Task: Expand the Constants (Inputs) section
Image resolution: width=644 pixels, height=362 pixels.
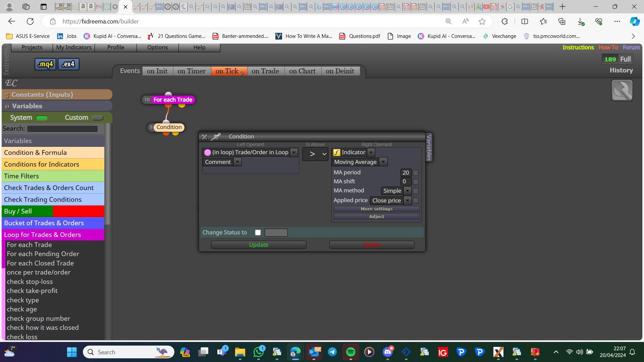Action: click(x=57, y=95)
